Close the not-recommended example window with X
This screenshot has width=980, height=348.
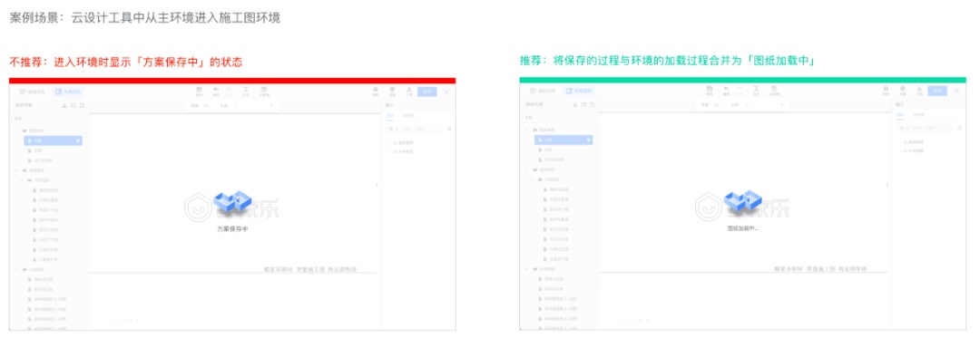click(446, 92)
